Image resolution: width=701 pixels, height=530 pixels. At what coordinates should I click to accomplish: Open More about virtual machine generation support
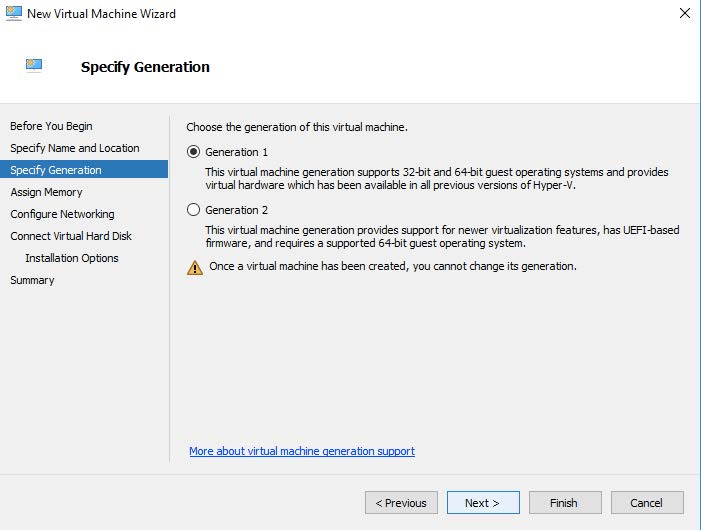pyautogui.click(x=302, y=451)
